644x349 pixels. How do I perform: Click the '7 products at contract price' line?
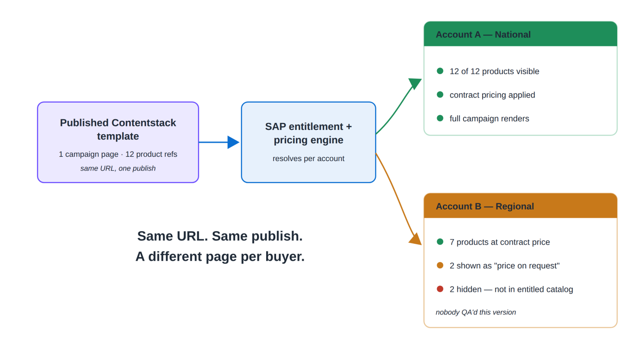pos(499,242)
